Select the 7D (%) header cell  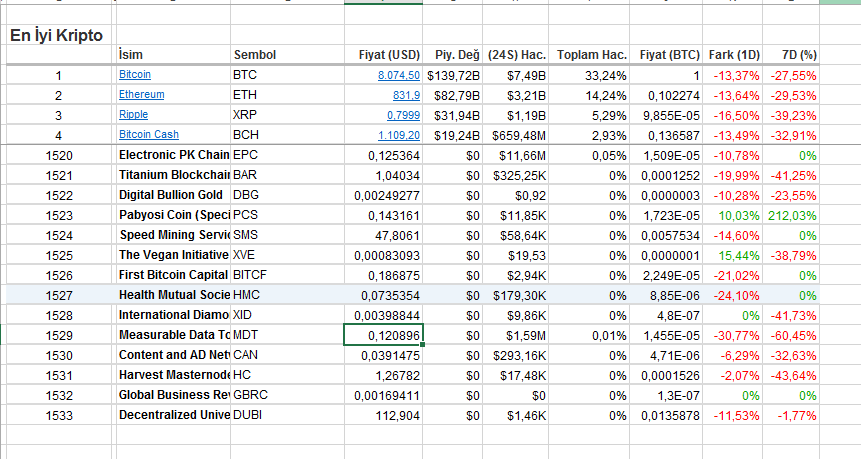791,55
